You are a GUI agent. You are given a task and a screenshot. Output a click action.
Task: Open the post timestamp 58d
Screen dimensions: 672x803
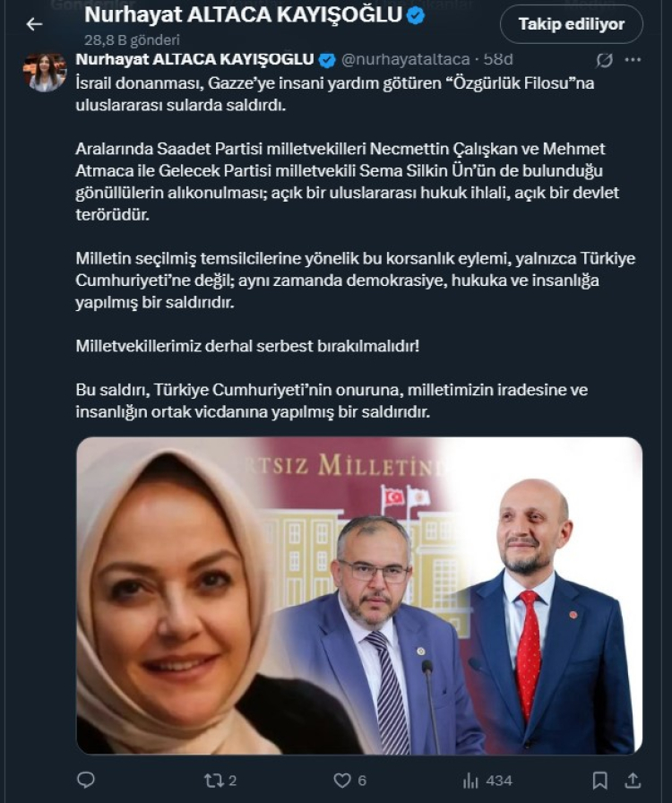[x=498, y=59]
